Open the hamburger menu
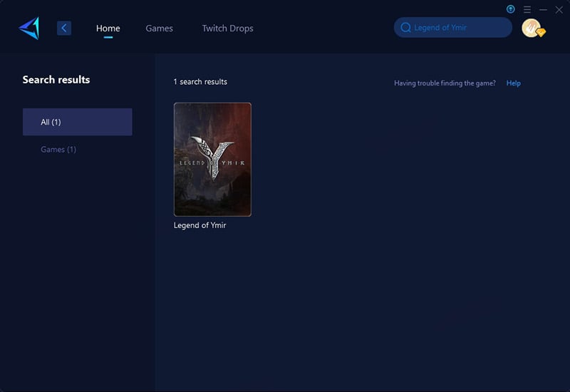Image resolution: width=570 pixels, height=392 pixels. [x=527, y=9]
